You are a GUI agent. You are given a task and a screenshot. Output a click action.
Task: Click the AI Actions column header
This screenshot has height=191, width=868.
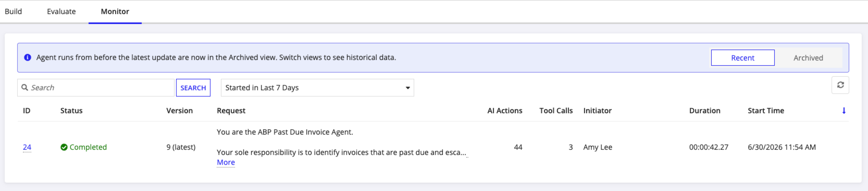[x=505, y=111]
